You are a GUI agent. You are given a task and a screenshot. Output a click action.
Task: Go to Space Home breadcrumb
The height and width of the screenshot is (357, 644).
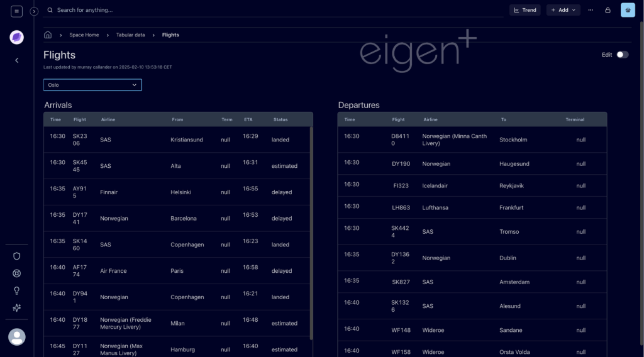[84, 35]
